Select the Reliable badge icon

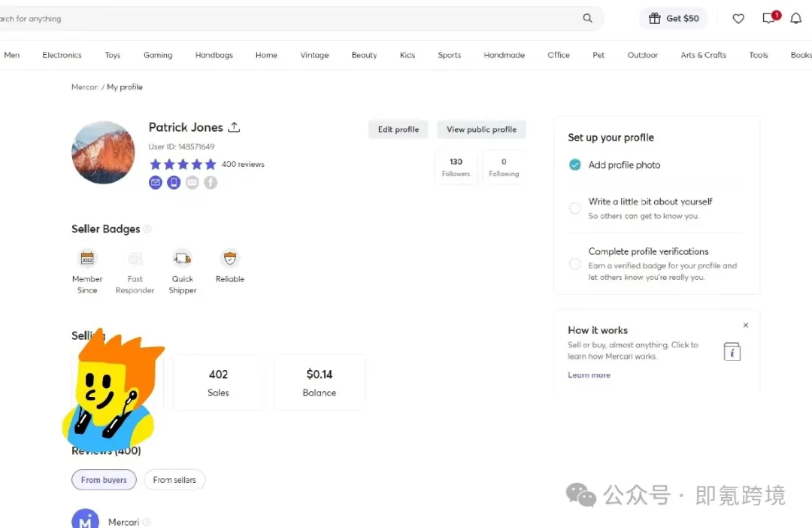point(230,258)
